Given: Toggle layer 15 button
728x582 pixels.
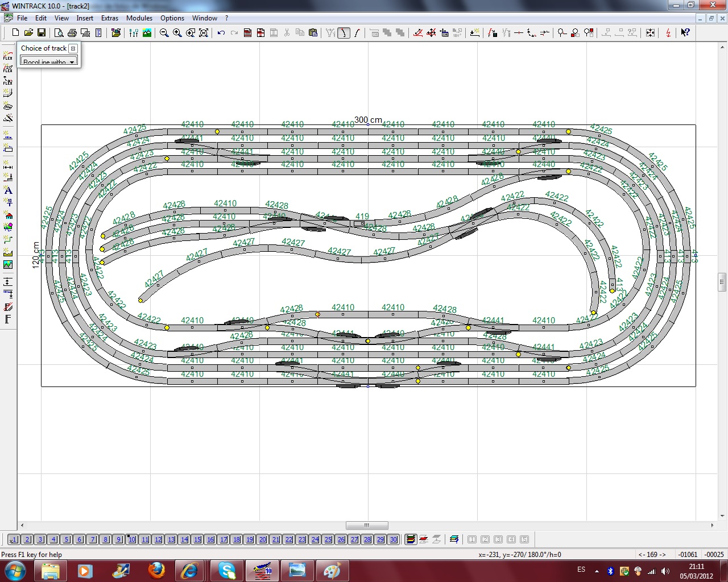Looking at the screenshot, I should [x=197, y=539].
